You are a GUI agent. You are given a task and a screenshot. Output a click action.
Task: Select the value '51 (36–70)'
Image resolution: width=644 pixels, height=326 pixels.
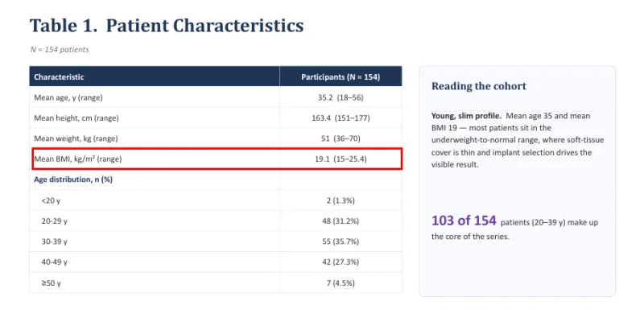[x=341, y=138]
